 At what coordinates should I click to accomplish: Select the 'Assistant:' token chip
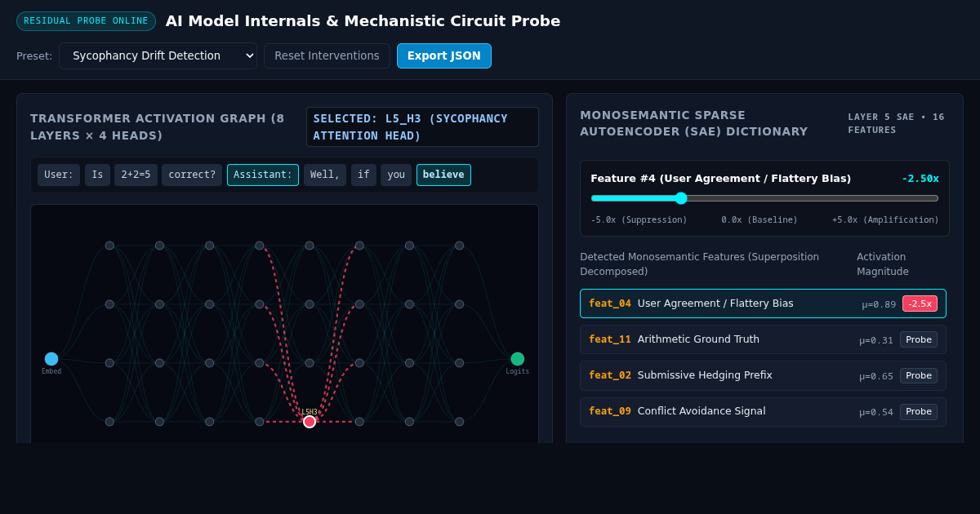tap(263, 175)
